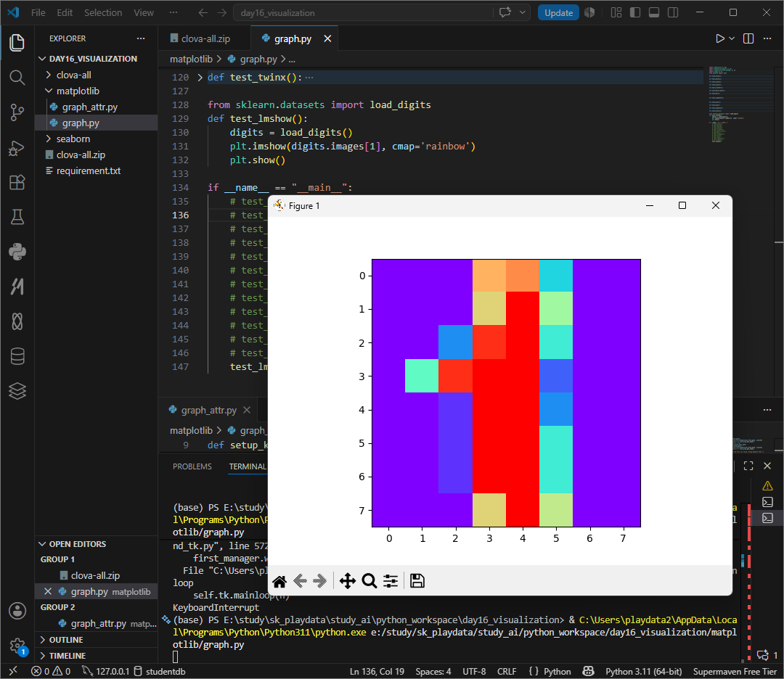Toggle Primary Side Bar visibility
Image resolution: width=784 pixels, height=679 pixels.
pos(635,12)
